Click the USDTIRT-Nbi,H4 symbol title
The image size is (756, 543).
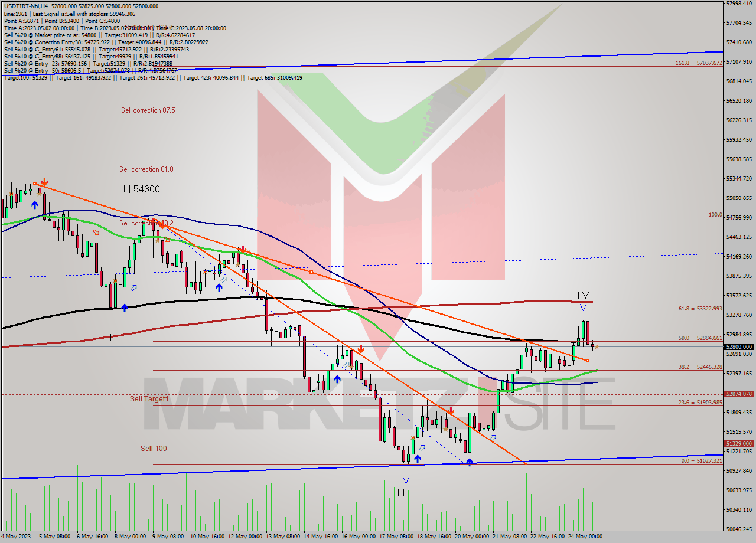click(26, 6)
